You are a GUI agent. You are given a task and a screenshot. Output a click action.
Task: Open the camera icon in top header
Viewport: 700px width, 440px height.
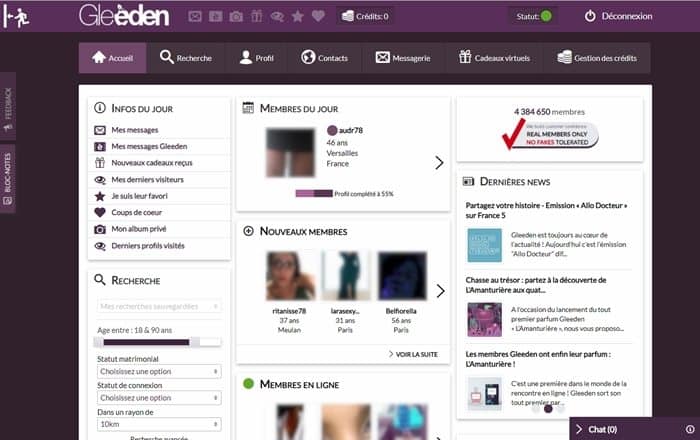click(236, 17)
